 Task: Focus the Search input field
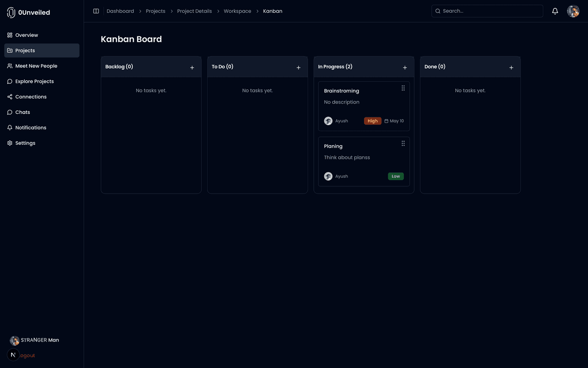pyautogui.click(x=490, y=11)
